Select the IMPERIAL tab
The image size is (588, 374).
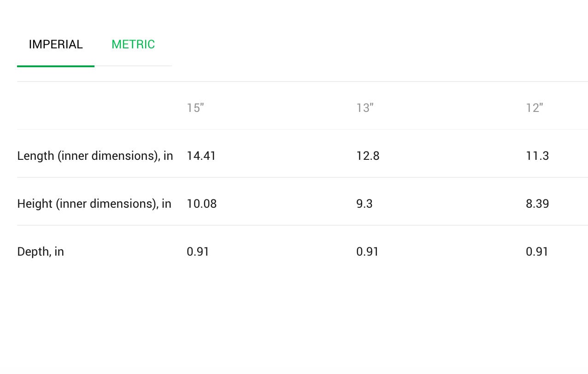(56, 44)
